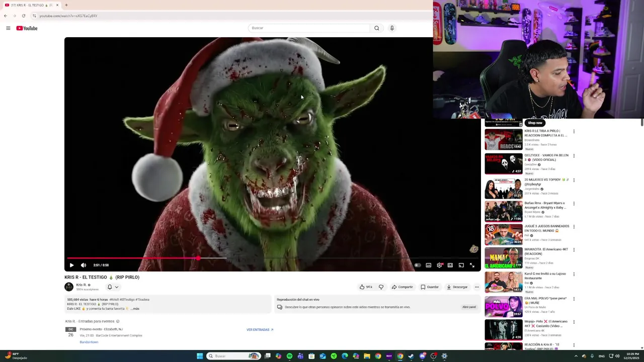Open Outlook from the taskbar

tap(323, 356)
